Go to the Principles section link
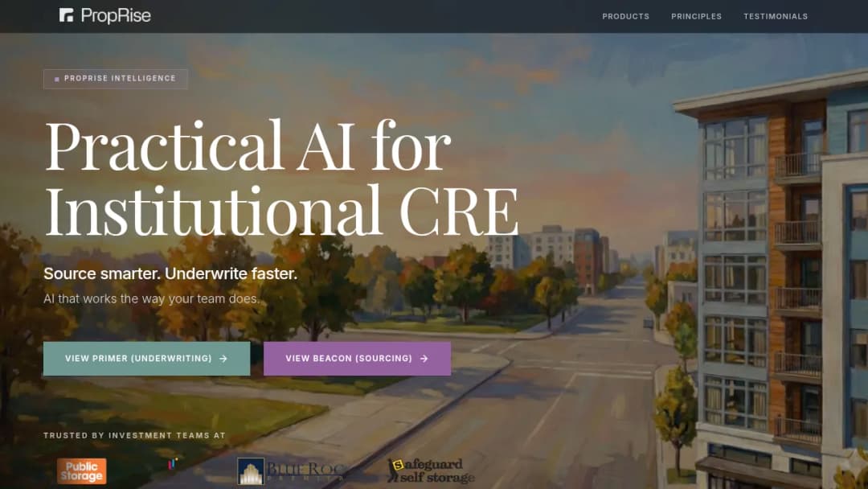The width and height of the screenshot is (868, 489). pos(696,17)
